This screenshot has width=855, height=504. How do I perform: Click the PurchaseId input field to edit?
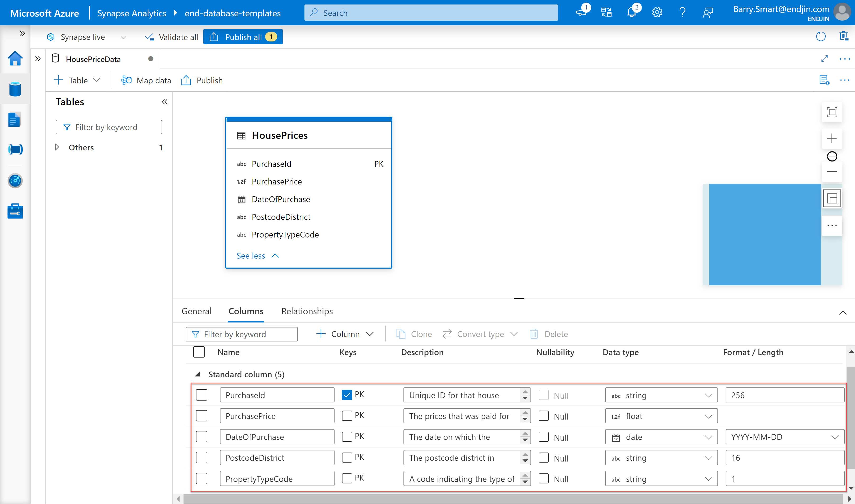point(277,395)
